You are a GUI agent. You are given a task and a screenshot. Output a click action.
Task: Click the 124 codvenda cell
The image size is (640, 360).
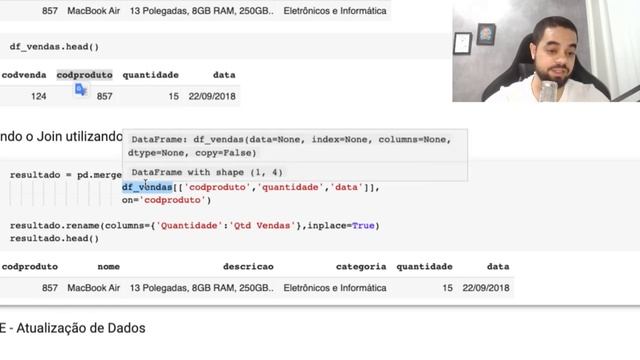[x=39, y=96]
